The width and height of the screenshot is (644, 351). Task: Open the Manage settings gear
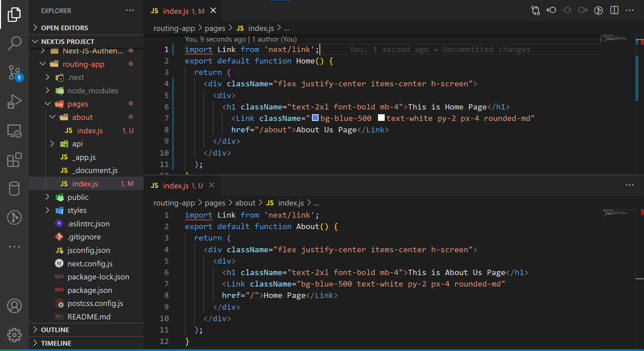point(14,335)
